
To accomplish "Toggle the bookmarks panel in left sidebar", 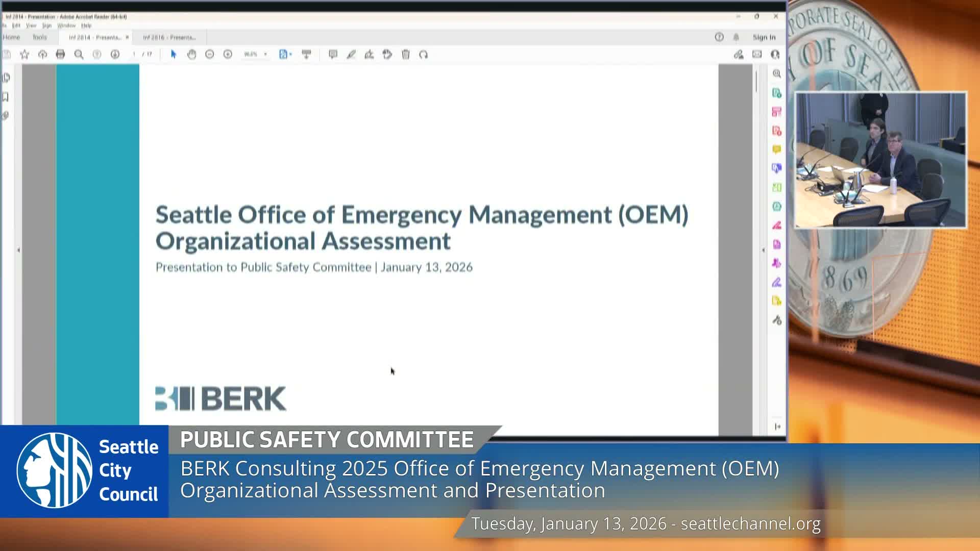I will pos(6,97).
